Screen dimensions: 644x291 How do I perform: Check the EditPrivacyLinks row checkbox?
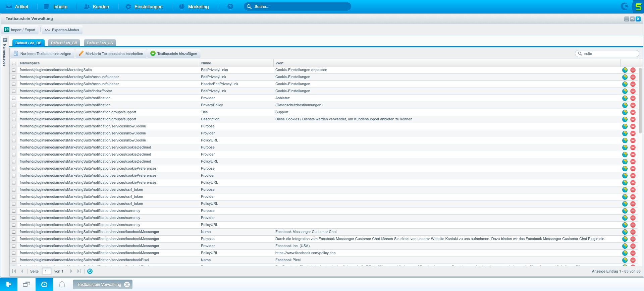coord(14,70)
